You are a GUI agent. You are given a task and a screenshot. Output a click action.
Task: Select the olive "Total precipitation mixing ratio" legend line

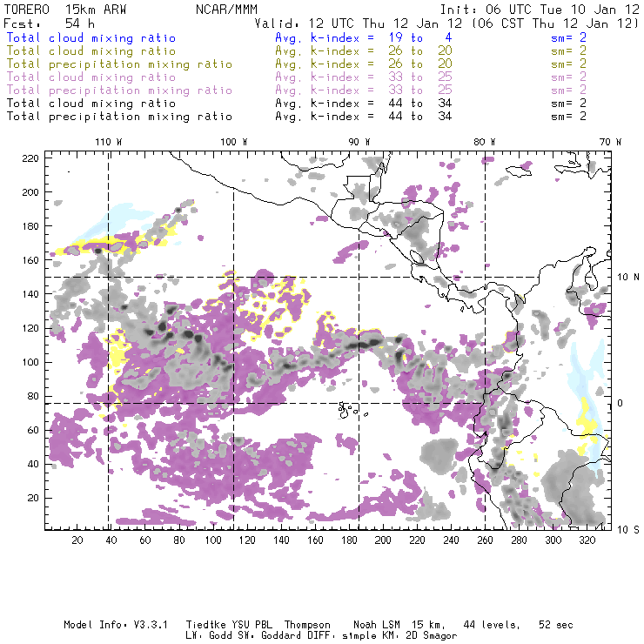pos(119,64)
